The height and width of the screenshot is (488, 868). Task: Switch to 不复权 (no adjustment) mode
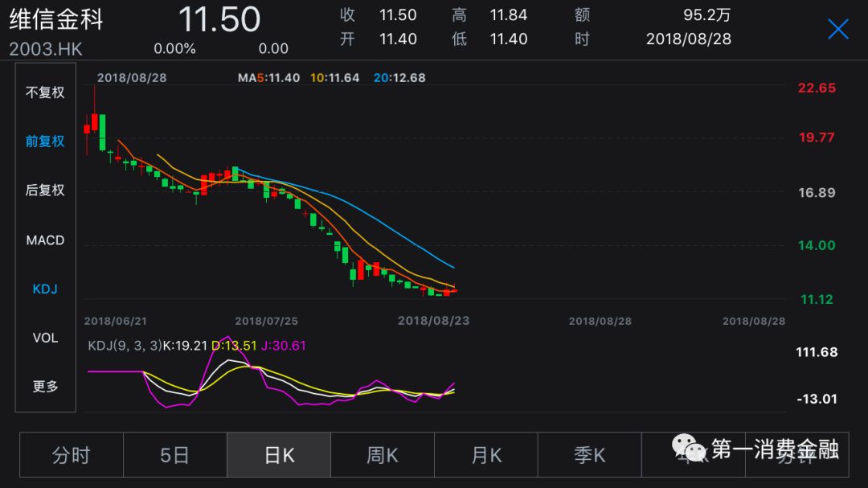[x=44, y=92]
